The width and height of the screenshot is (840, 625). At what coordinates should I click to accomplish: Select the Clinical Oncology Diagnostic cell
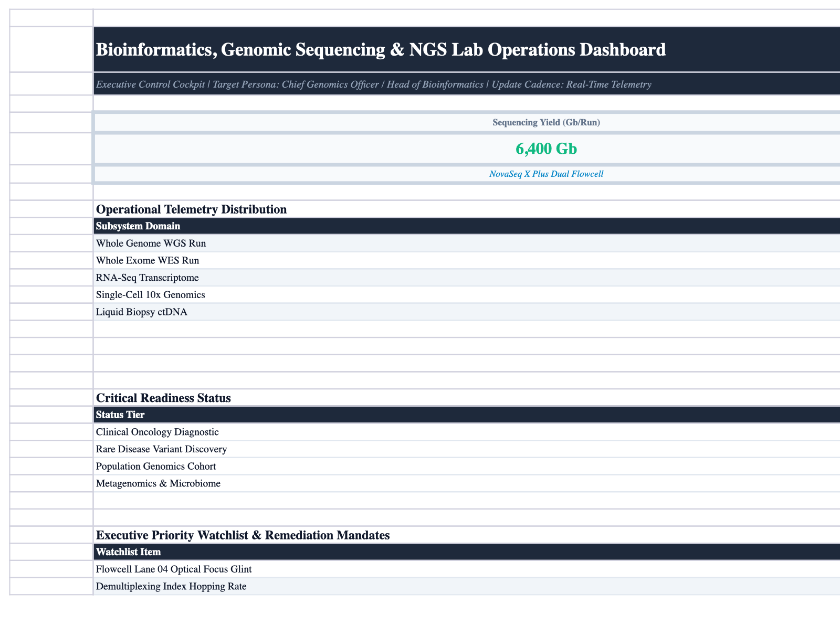tap(467, 432)
